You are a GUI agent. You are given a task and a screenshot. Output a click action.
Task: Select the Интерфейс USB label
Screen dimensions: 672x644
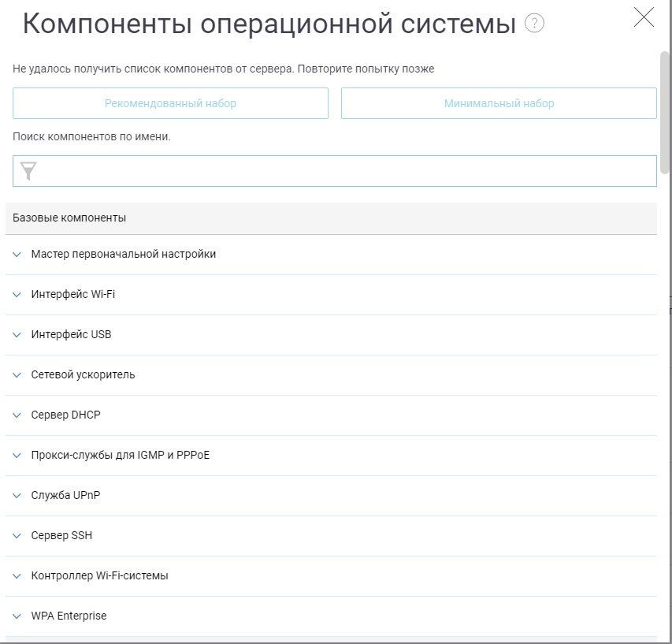pyautogui.click(x=71, y=334)
